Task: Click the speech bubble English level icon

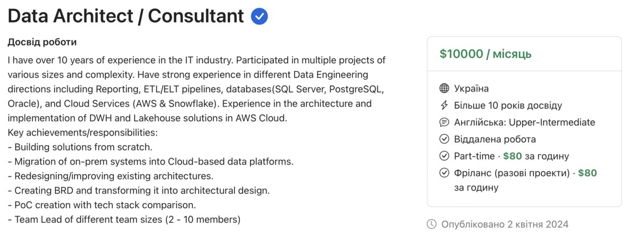Action: tap(444, 122)
